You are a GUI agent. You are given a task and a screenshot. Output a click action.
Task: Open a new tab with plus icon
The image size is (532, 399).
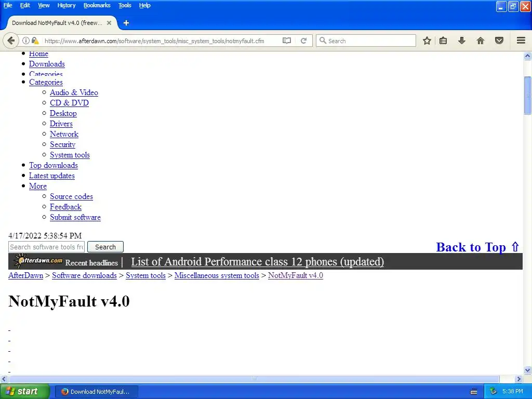tap(126, 23)
